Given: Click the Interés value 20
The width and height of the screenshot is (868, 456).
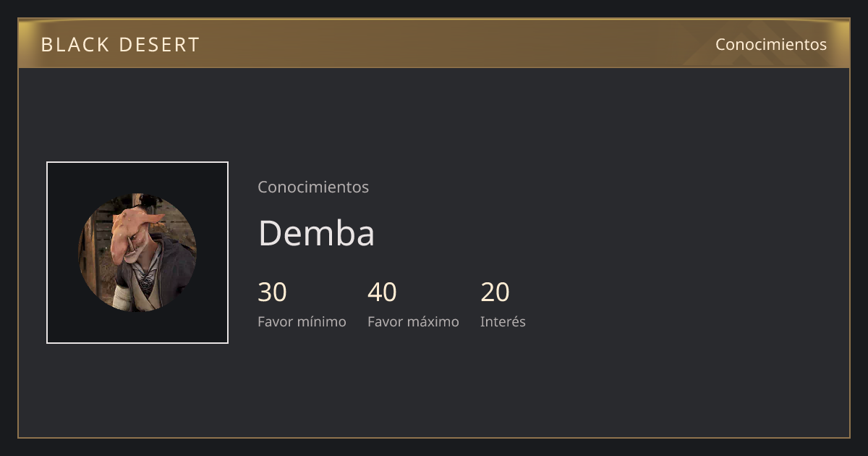Looking at the screenshot, I should [x=495, y=292].
